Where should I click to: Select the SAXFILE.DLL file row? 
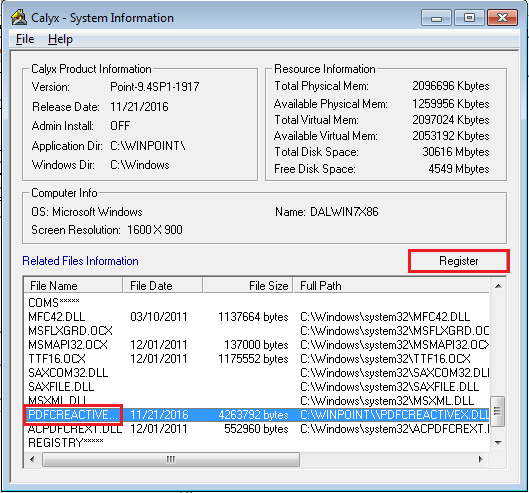pyautogui.click(x=256, y=387)
